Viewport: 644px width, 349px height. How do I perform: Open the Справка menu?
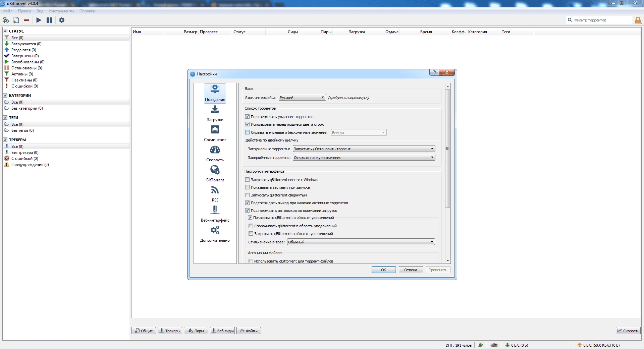pos(87,11)
